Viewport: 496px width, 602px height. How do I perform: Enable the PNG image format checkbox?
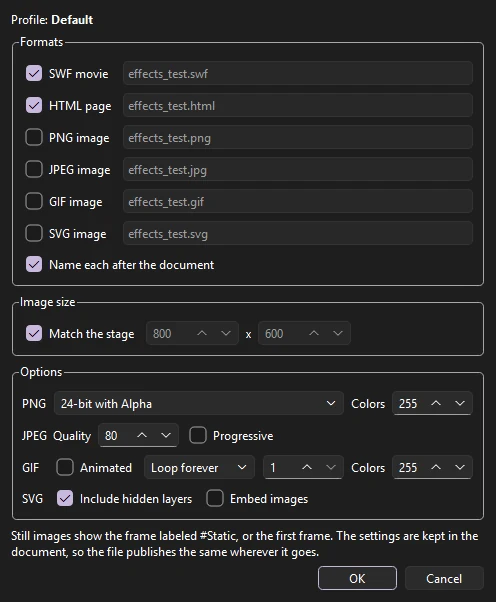pos(34,137)
